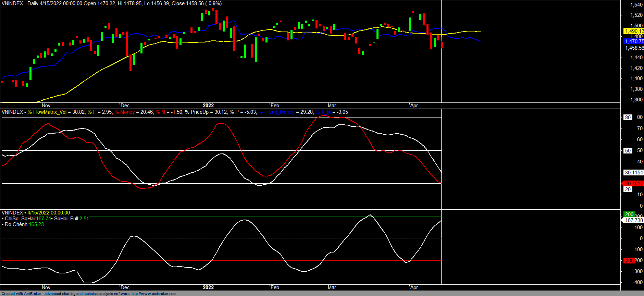This screenshot has width=644, height=296.
Task: Click the white 30.1154 value tag
Action: [x=633, y=173]
